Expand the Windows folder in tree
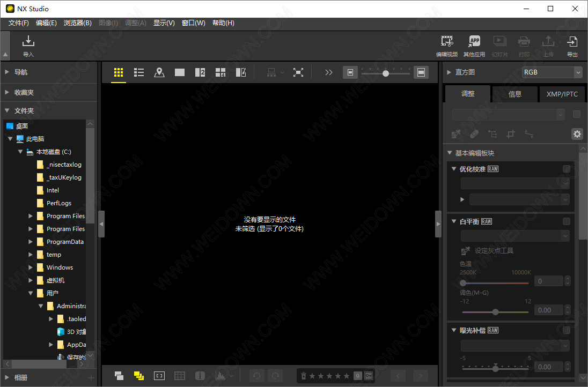 click(31, 267)
